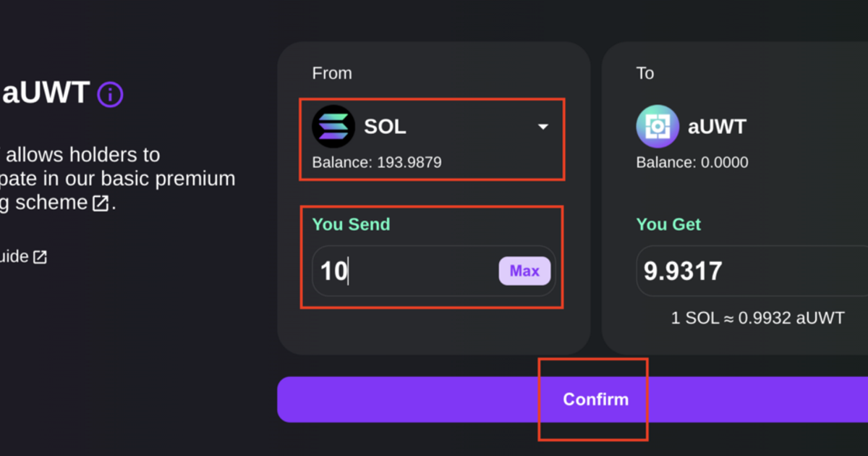Click the 1 SOL ≈ 0.9932 aUWT rate
The image size is (868, 456).
[x=757, y=318]
